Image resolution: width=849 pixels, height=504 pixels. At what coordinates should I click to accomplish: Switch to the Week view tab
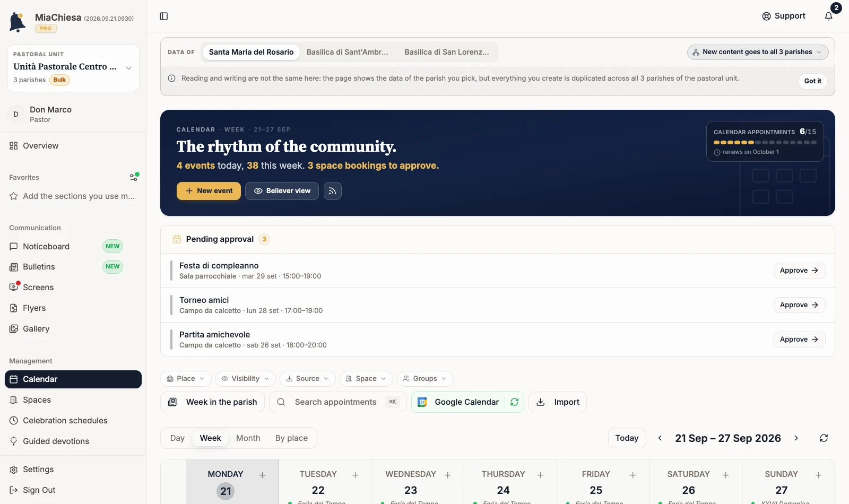pyautogui.click(x=210, y=438)
